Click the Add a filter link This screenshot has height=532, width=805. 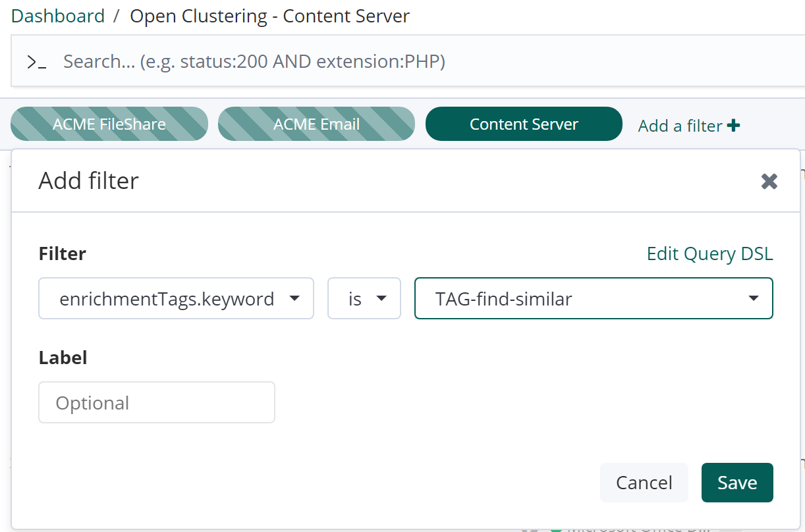(x=680, y=125)
